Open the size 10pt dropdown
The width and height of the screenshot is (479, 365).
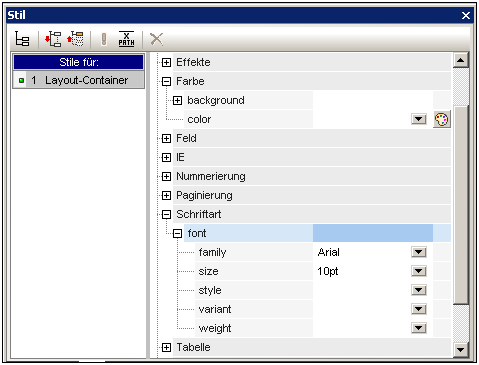coord(419,271)
